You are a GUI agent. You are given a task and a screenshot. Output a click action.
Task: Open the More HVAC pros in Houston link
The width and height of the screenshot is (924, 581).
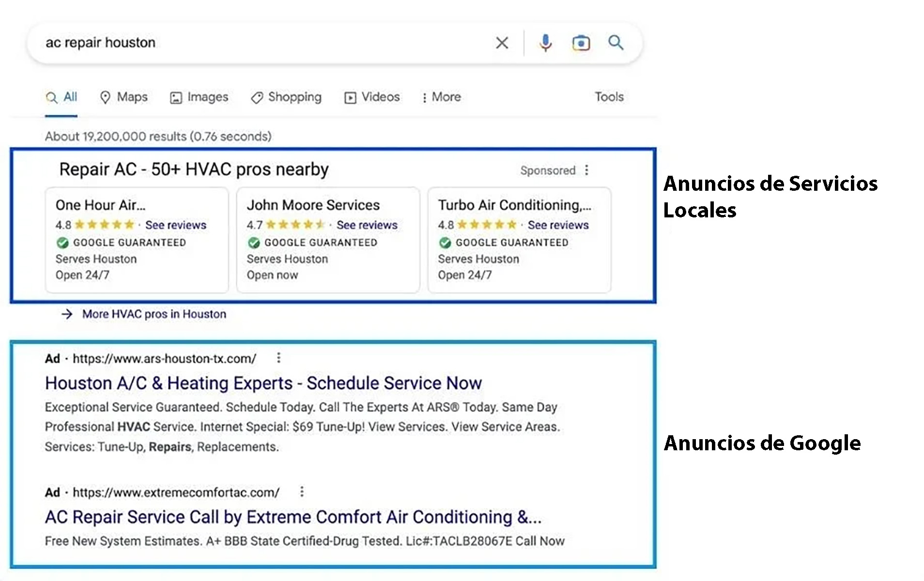[154, 314]
